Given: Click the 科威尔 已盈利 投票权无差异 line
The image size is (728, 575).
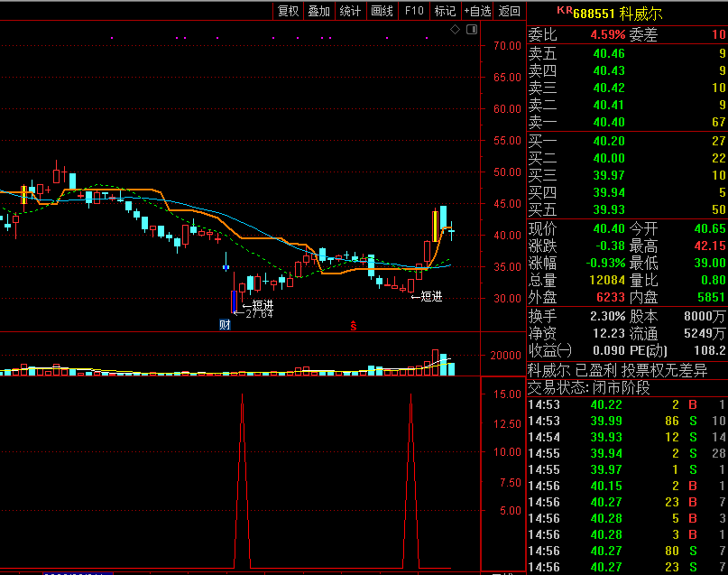Looking at the screenshot, I should click(x=618, y=370).
